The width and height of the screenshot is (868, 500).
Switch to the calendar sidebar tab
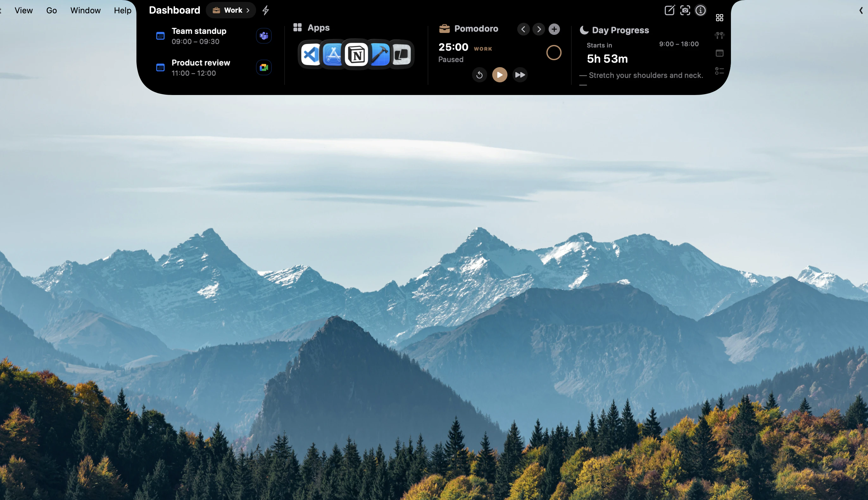click(x=720, y=53)
